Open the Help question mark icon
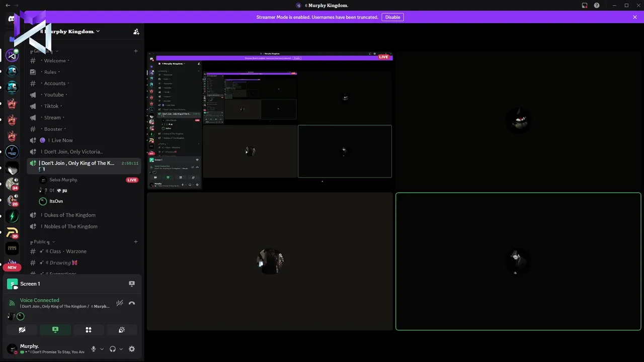Image resolution: width=644 pixels, height=362 pixels. [597, 5]
